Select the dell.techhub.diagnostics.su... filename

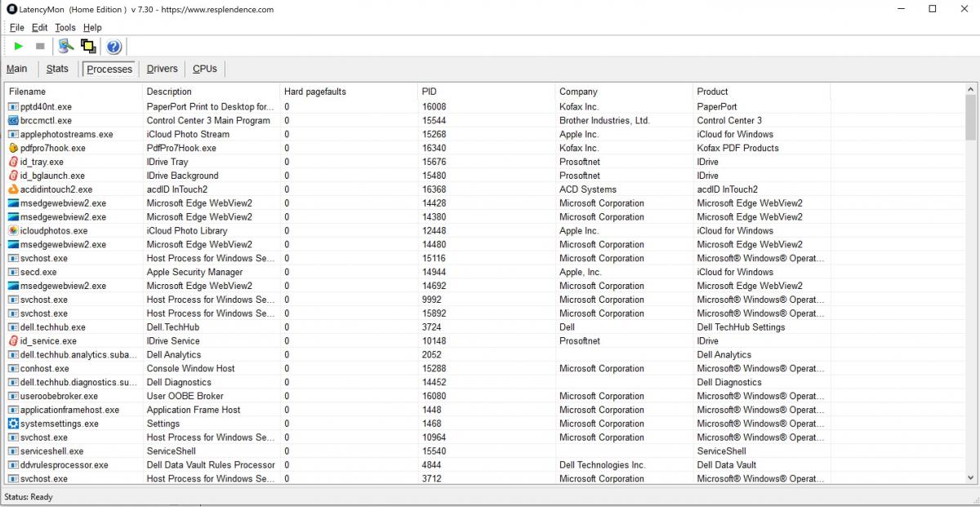click(79, 383)
